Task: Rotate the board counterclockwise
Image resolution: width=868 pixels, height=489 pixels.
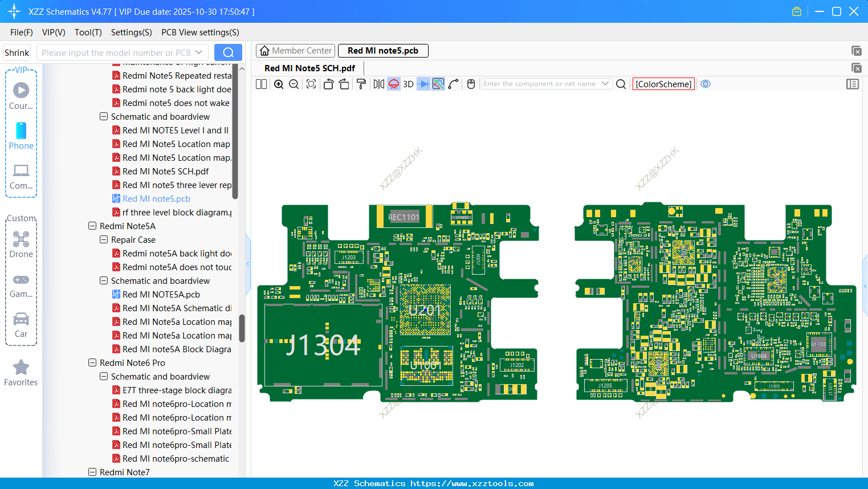Action: click(328, 84)
